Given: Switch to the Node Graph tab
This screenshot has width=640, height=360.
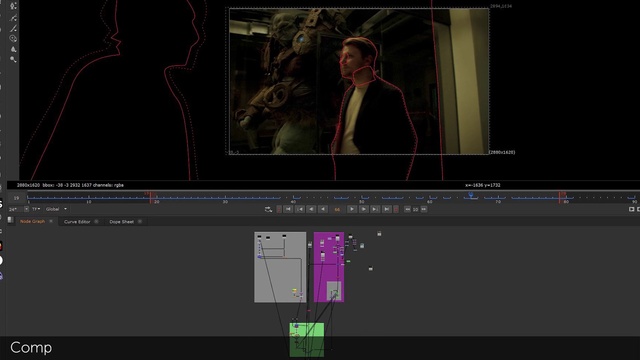Looking at the screenshot, I should click(x=32, y=222).
